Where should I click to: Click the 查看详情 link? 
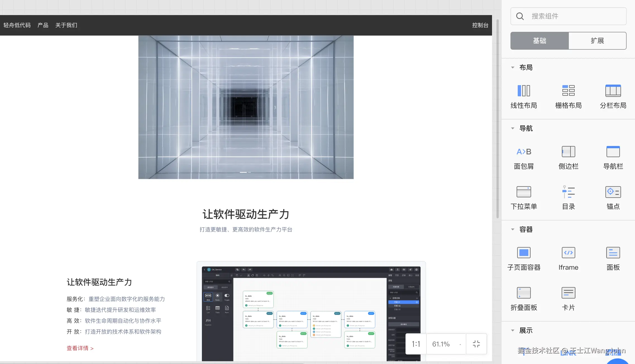click(80, 348)
